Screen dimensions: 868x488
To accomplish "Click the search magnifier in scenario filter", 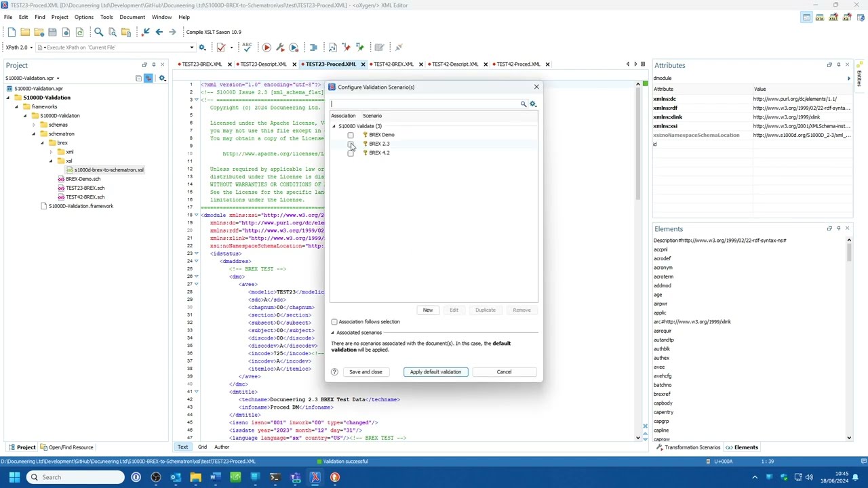I will click(524, 104).
